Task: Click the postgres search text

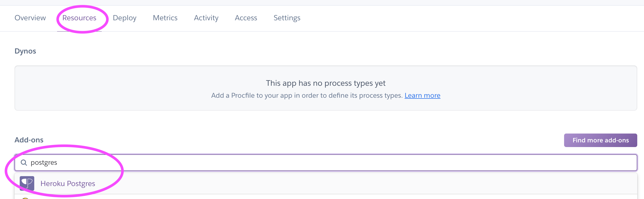Action: pyautogui.click(x=44, y=162)
